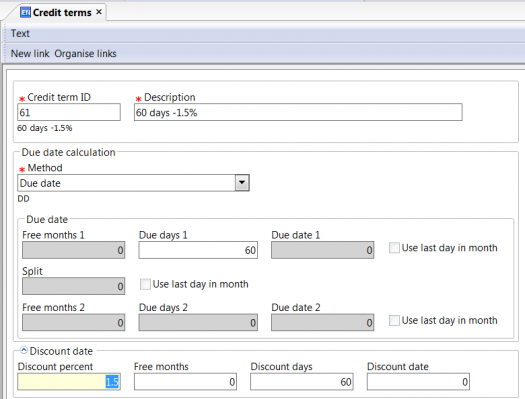Click the Credit term ID field
The width and height of the screenshot is (525, 399).
(69, 112)
